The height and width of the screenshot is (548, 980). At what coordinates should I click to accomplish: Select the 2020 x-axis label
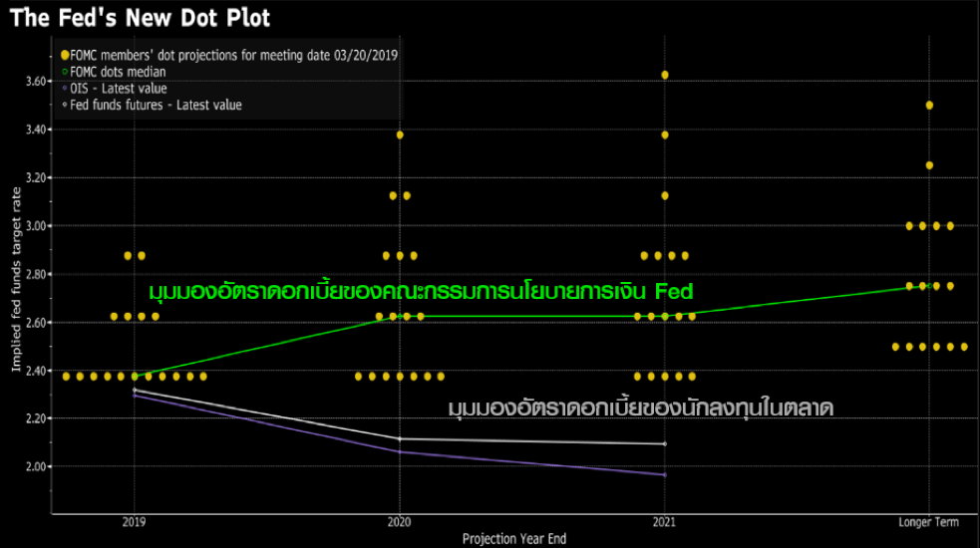point(400,521)
